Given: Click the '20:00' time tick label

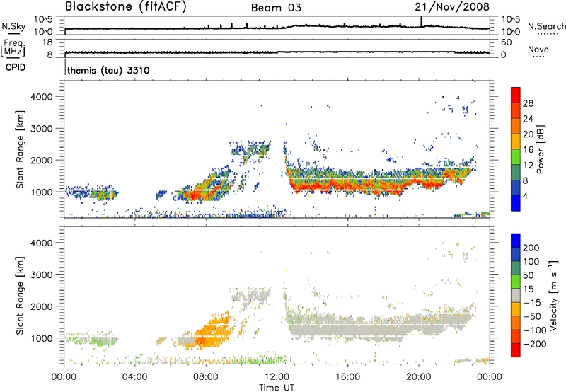Looking at the screenshot, I should (418, 377).
